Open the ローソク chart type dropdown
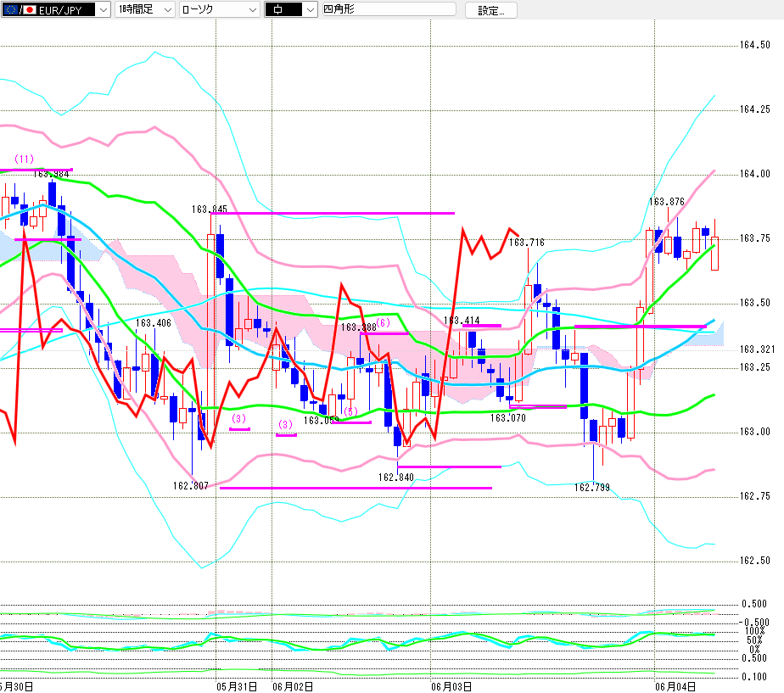Image resolution: width=784 pixels, height=693 pixels. tap(220, 9)
